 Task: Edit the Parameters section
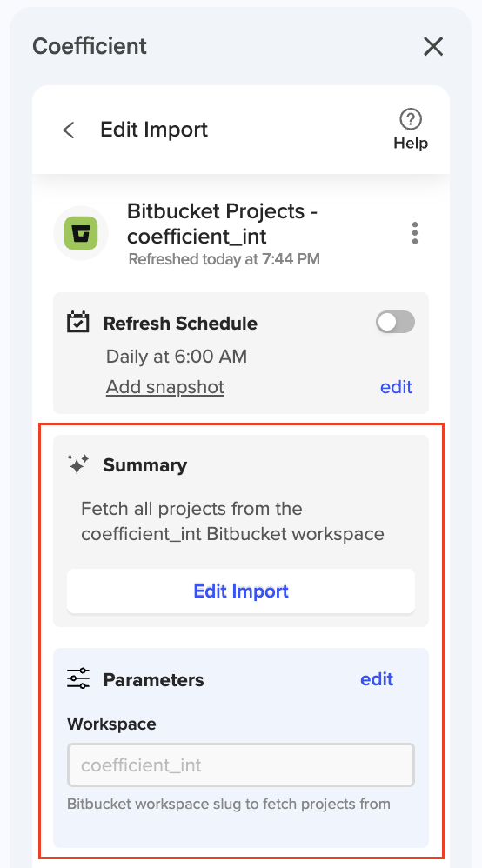click(x=377, y=679)
